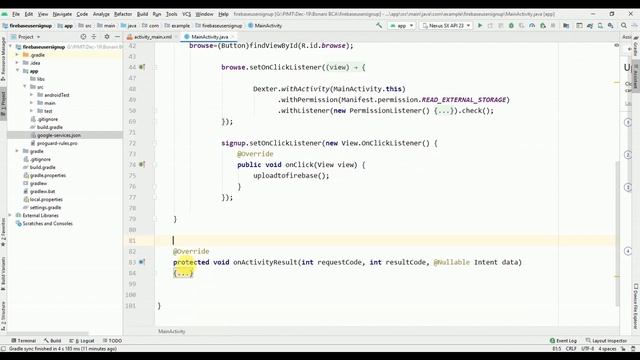Image resolution: width=640 pixels, height=360 pixels.
Task: Select proguard-rules.pro in project tree
Action: (57, 143)
